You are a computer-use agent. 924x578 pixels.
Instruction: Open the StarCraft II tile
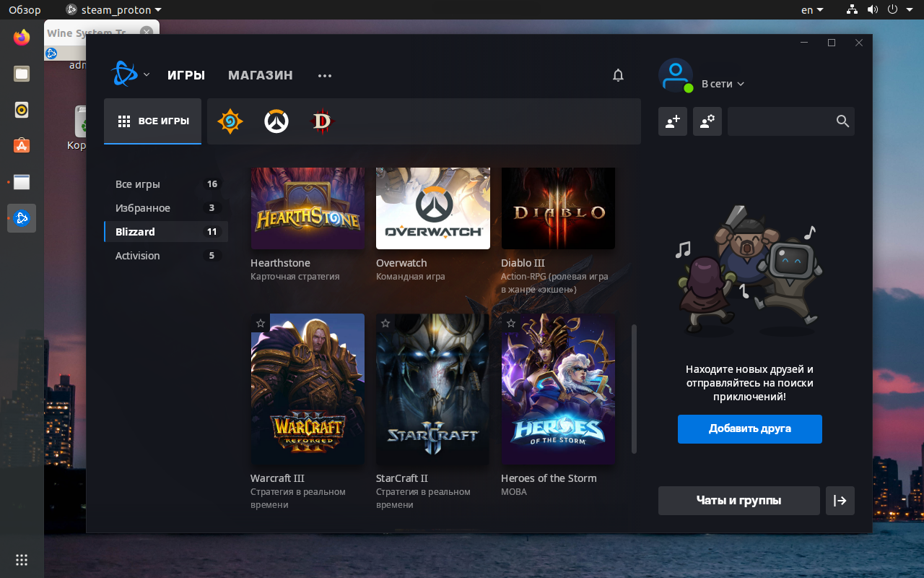433,389
